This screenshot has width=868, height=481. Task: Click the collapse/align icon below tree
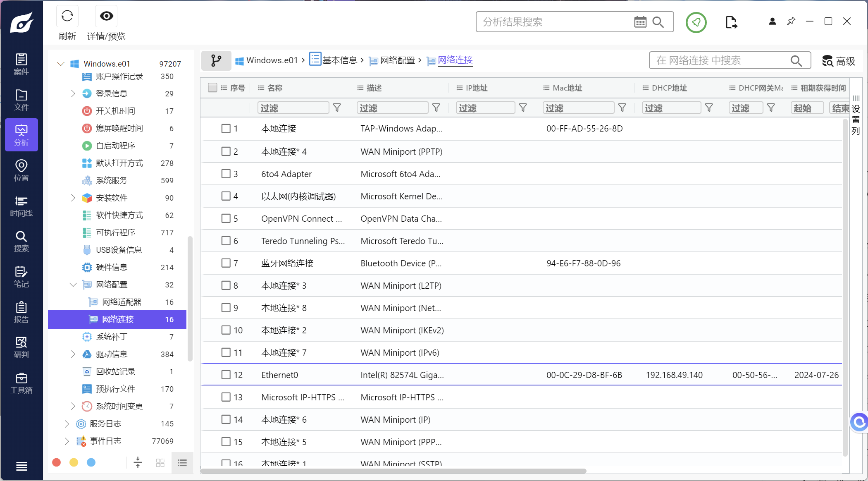click(x=138, y=462)
